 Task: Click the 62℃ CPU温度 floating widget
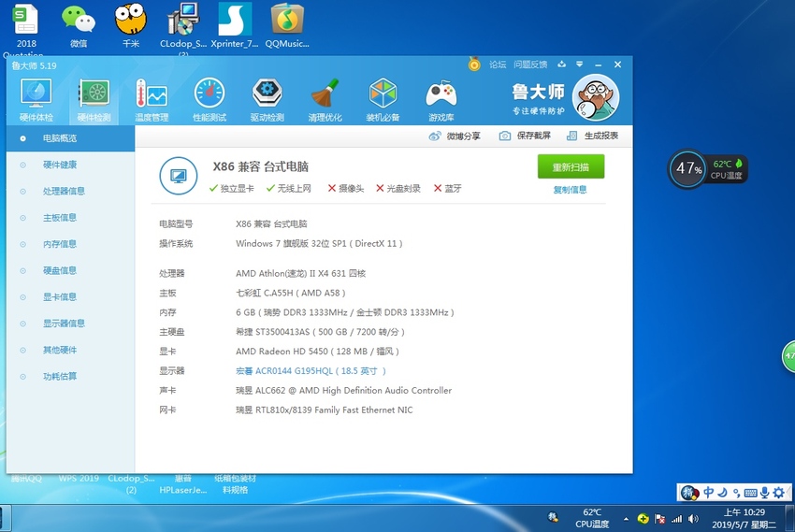click(727, 169)
